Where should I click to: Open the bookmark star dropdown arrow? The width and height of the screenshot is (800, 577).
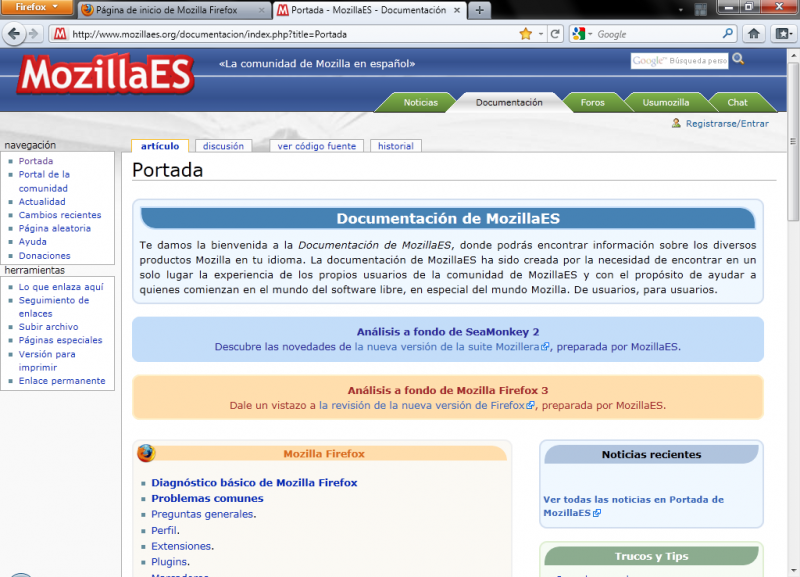click(540, 34)
